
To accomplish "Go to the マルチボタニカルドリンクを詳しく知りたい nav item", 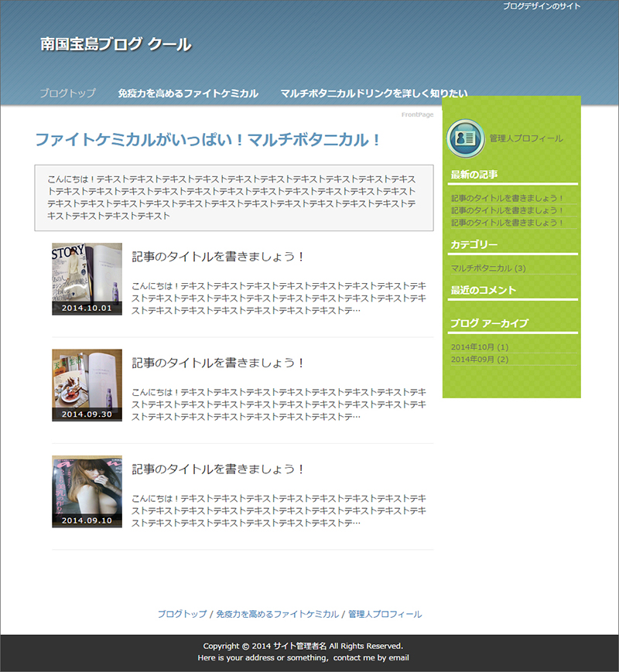I will point(374,94).
